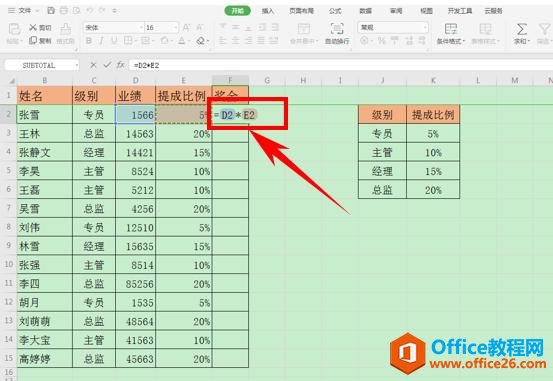The image size is (553, 381).
Task: Switch to the 开始 ribbon tab
Action: click(x=237, y=11)
